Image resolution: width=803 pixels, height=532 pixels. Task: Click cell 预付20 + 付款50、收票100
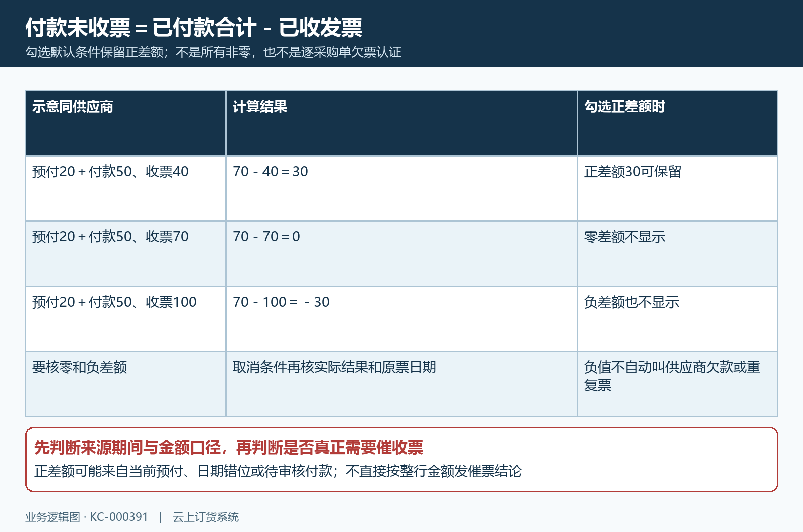tap(125, 319)
